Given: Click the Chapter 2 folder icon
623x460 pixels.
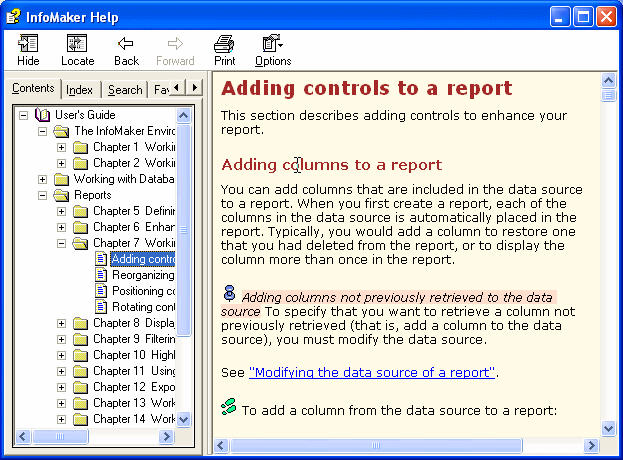Looking at the screenshot, I should coord(80,163).
